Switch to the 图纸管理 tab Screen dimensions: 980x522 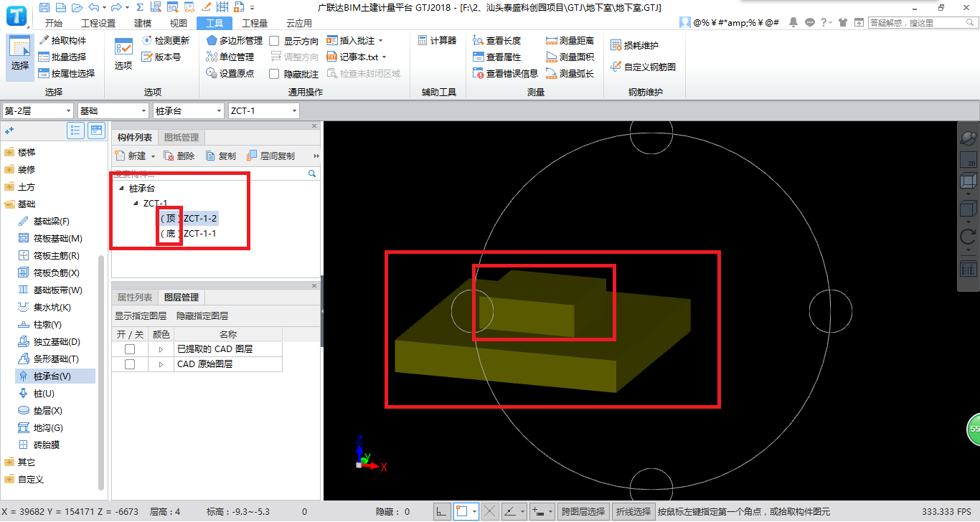tap(182, 138)
